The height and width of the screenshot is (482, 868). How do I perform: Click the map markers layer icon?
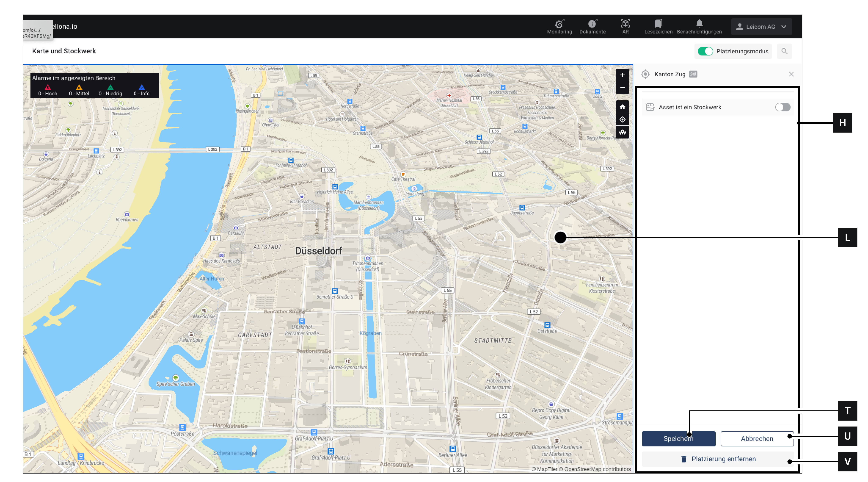622,132
